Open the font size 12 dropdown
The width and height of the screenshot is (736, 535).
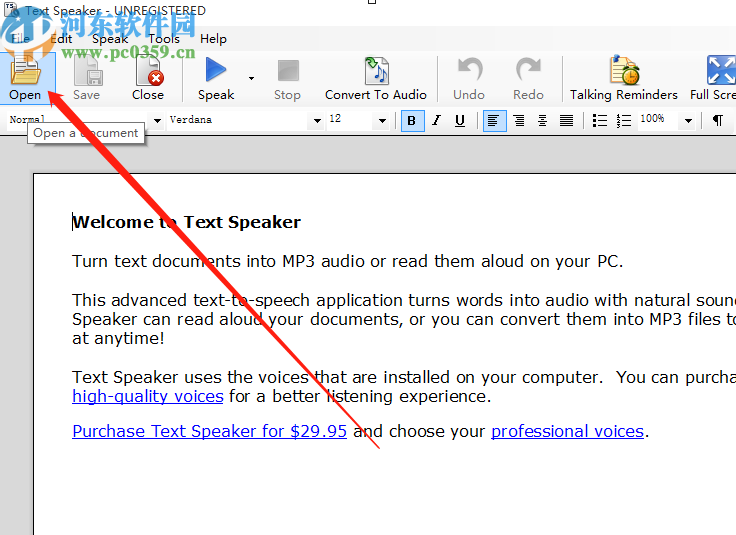(382, 121)
